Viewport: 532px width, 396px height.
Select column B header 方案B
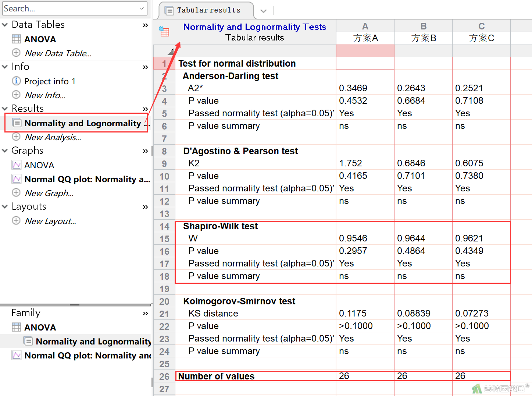click(423, 38)
